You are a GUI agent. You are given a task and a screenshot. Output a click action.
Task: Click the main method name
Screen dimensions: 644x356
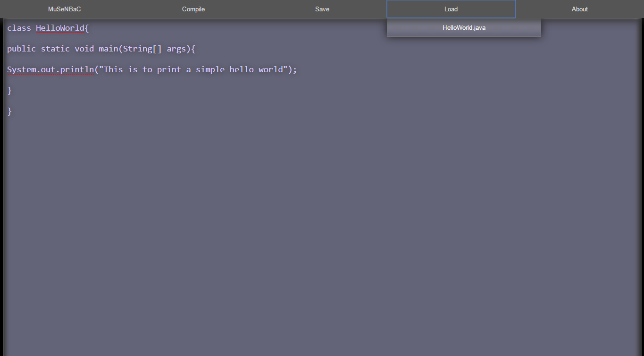(x=108, y=49)
